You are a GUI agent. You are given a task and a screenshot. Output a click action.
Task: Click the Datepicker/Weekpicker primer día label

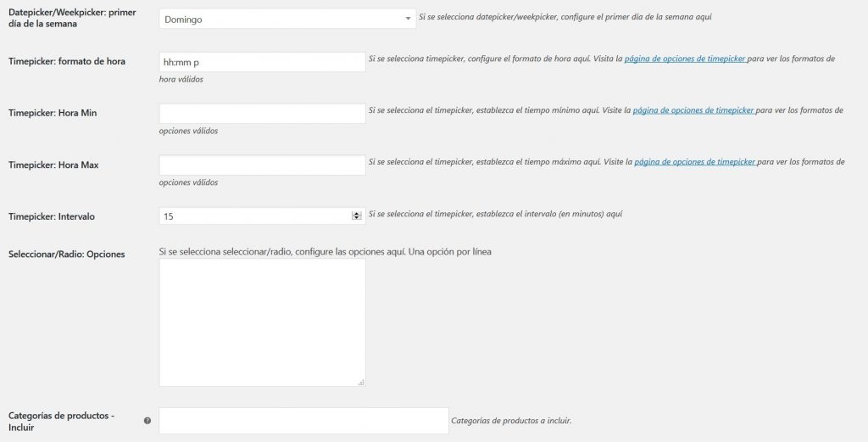pos(72,18)
